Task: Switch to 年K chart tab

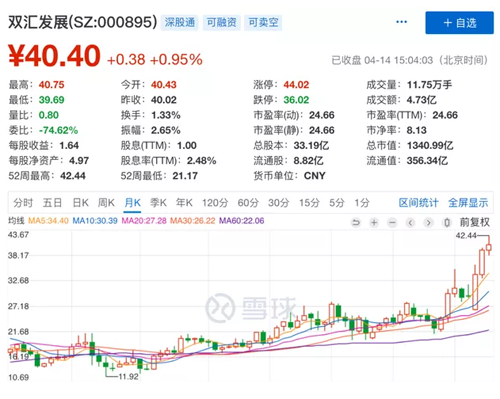Action: click(x=184, y=203)
